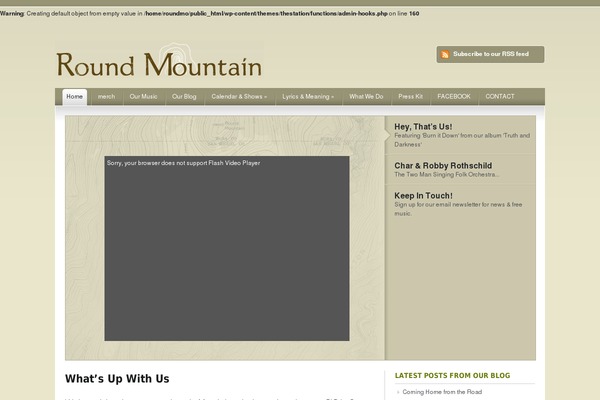Subscribe to our RSS feed button
The width and height of the screenshot is (600, 400).
[490, 54]
